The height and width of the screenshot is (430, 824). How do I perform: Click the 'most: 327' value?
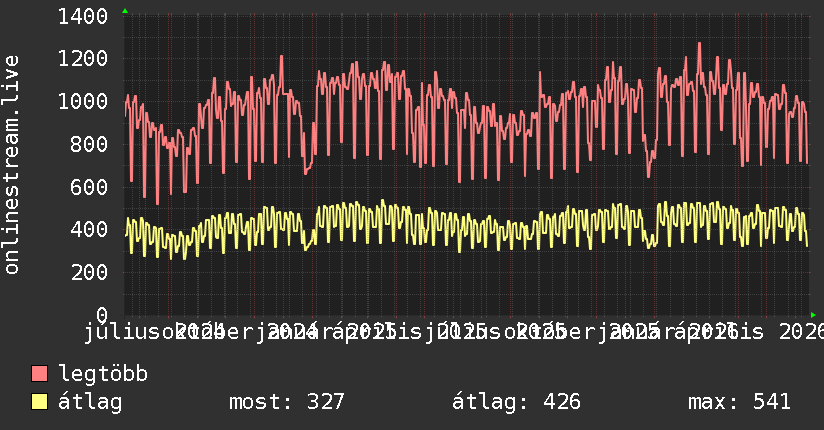(x=286, y=402)
